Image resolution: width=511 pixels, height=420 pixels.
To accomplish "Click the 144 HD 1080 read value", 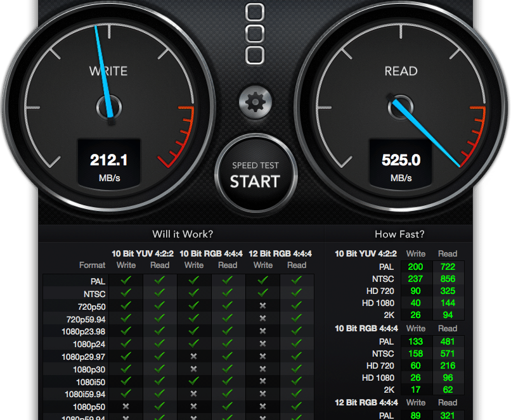I will click(448, 303).
